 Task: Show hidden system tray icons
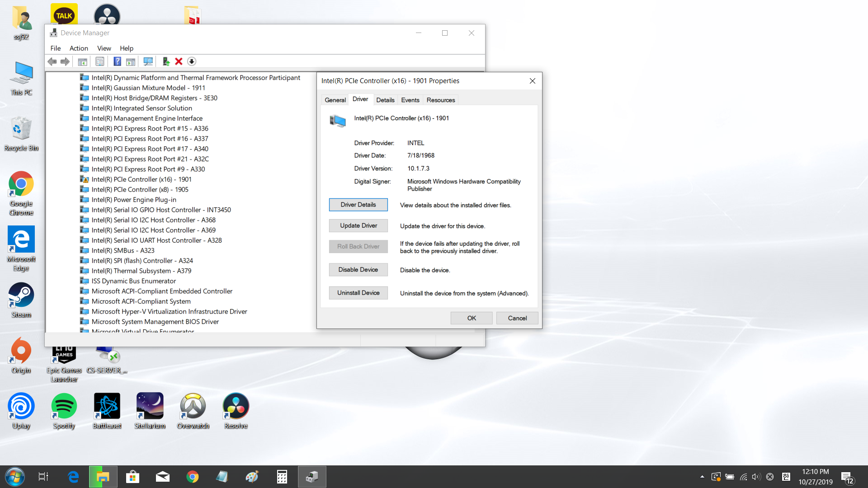tap(702, 477)
